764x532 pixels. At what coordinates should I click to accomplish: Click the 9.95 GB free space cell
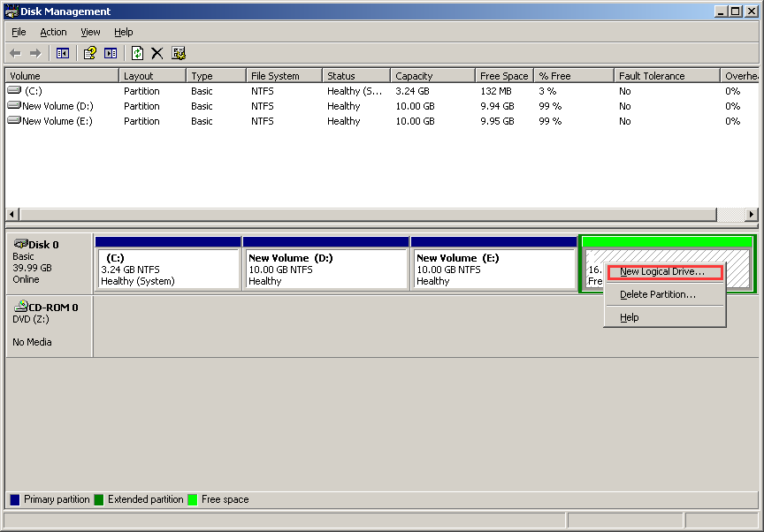(x=497, y=121)
